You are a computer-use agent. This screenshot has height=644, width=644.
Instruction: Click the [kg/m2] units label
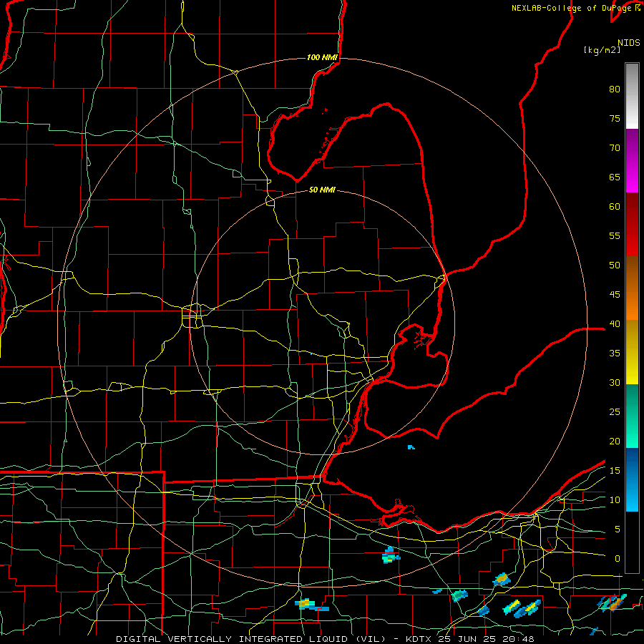pyautogui.click(x=602, y=50)
